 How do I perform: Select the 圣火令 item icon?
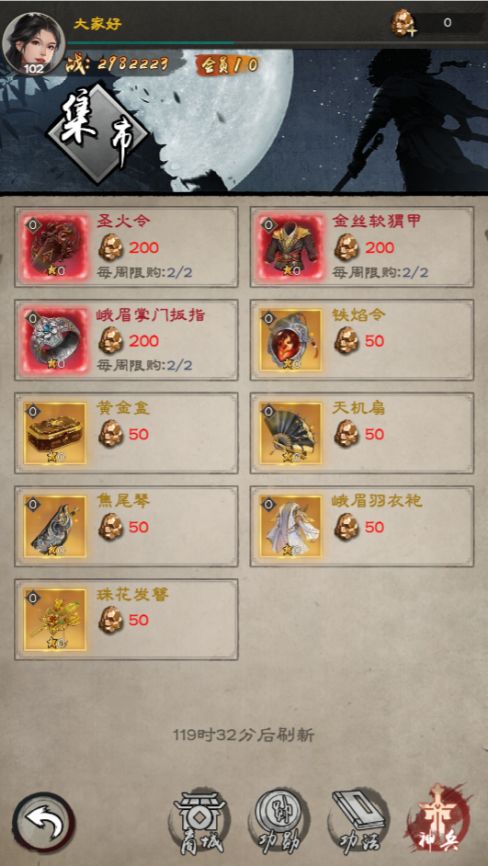tap(55, 247)
